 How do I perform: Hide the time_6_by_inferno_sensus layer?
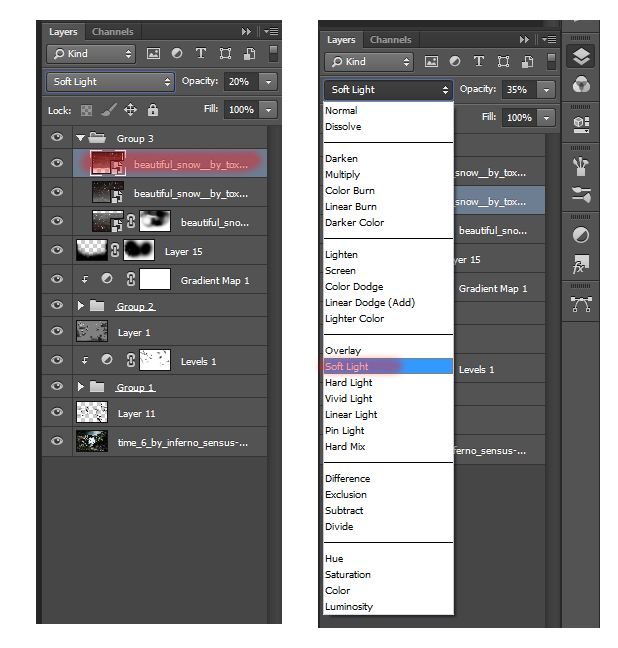[57, 441]
